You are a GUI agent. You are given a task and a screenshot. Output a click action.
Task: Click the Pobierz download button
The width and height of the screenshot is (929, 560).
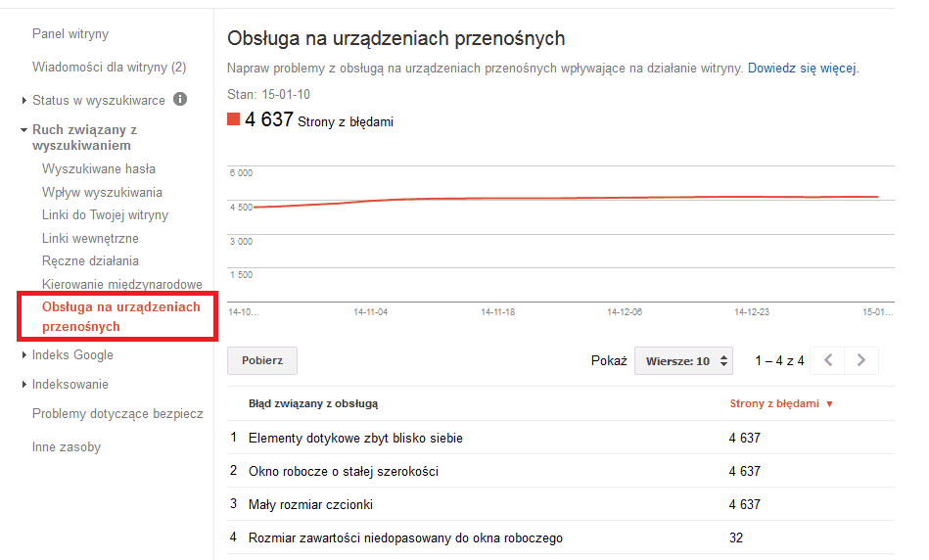pos(262,360)
